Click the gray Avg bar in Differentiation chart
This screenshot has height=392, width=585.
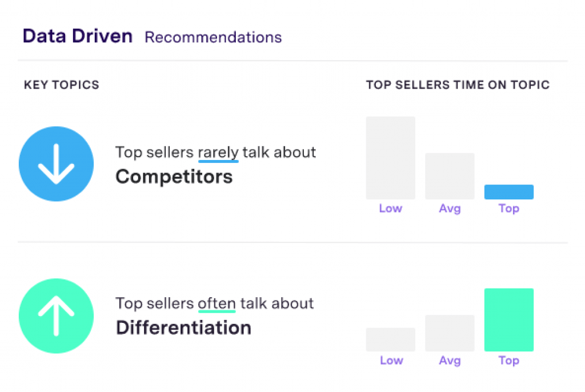pos(450,333)
